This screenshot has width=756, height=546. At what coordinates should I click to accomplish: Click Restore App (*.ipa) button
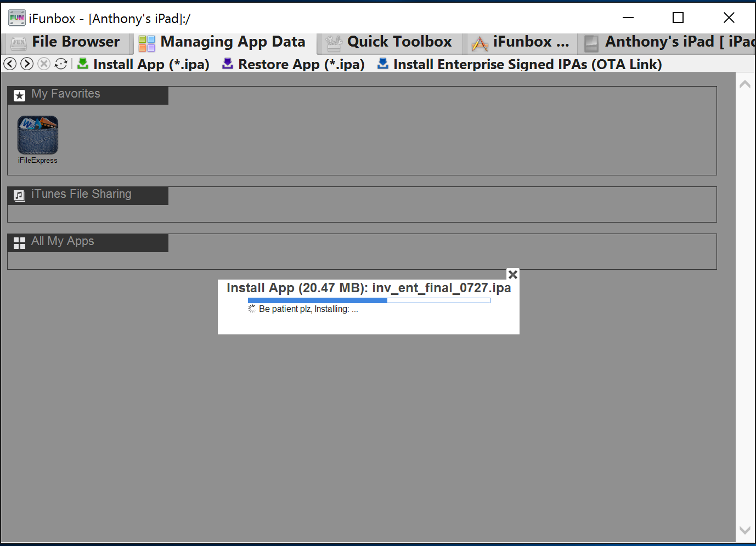click(x=294, y=64)
